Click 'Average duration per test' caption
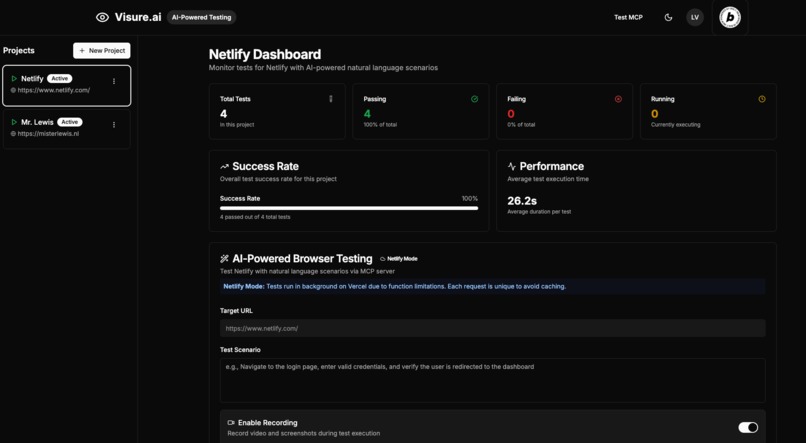806x443 pixels. [539, 212]
